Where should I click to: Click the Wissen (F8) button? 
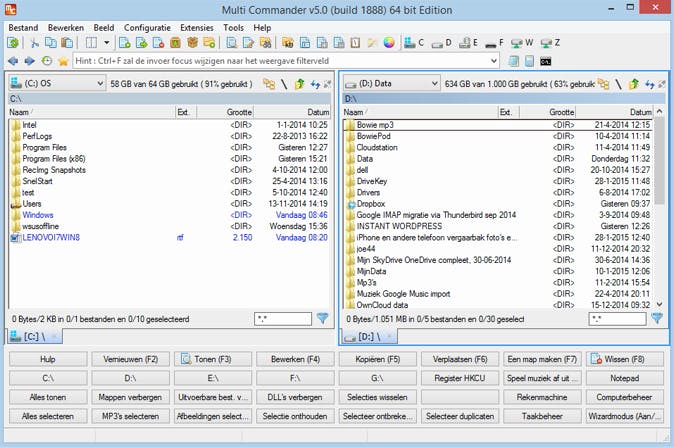click(625, 359)
